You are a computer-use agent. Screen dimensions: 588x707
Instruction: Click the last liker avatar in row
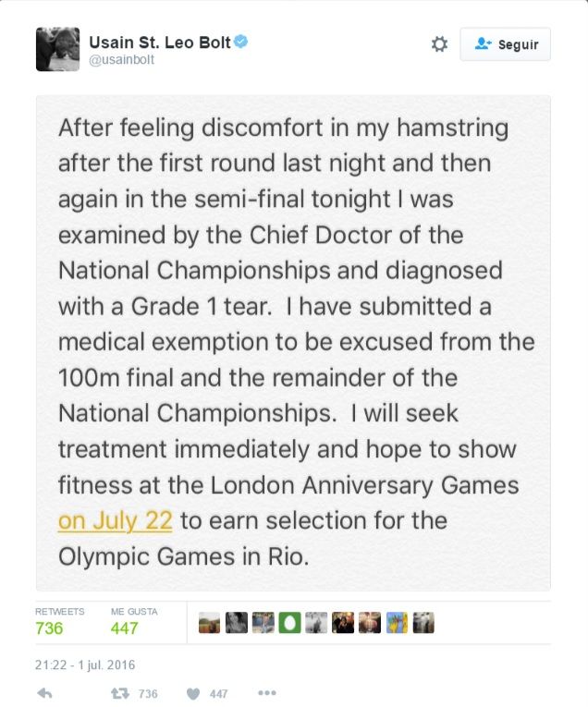[423, 624]
